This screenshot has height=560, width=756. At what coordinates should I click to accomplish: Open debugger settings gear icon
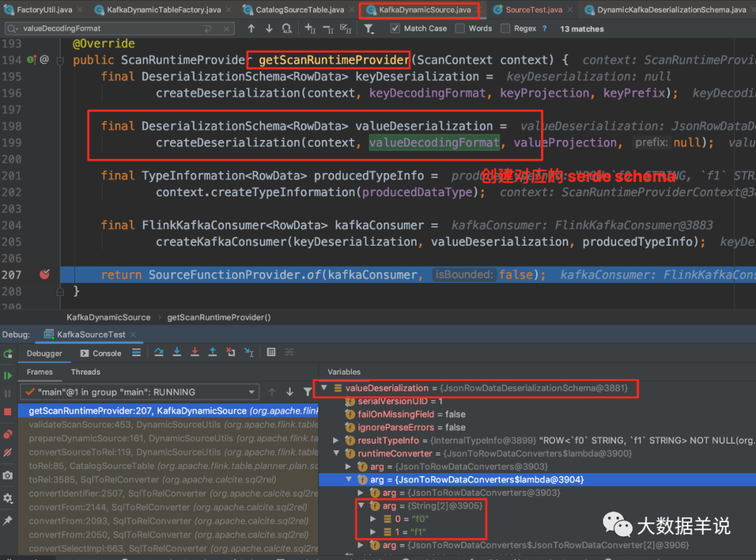point(8,498)
